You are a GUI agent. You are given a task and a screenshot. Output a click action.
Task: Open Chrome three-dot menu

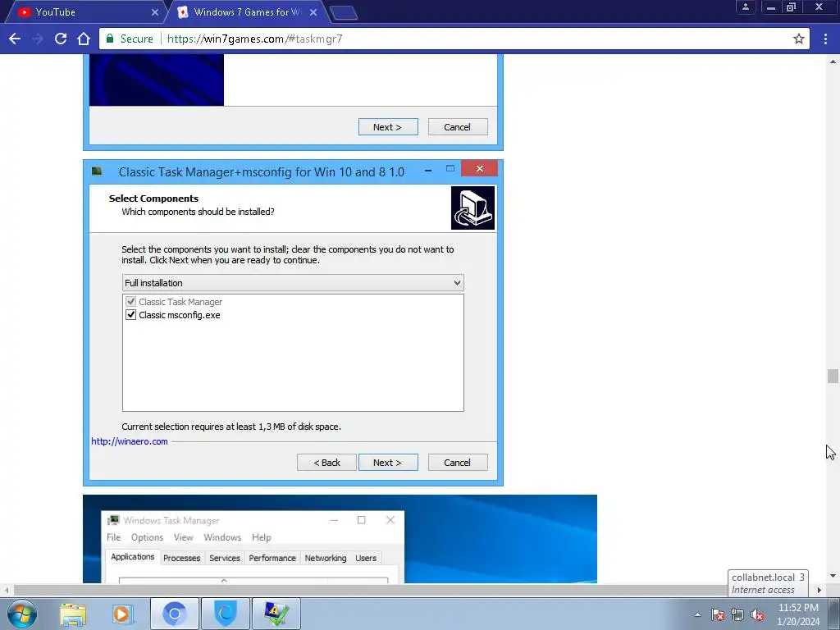point(825,39)
